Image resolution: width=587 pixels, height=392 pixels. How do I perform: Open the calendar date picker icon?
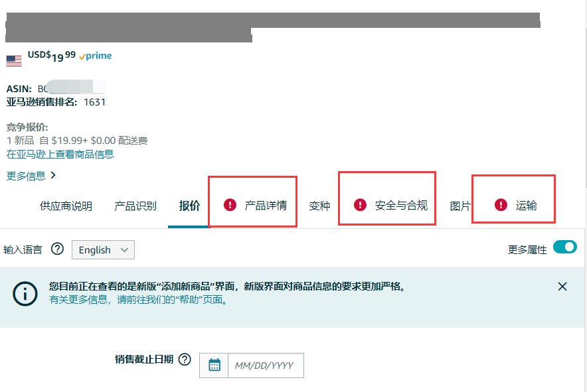pyautogui.click(x=214, y=365)
